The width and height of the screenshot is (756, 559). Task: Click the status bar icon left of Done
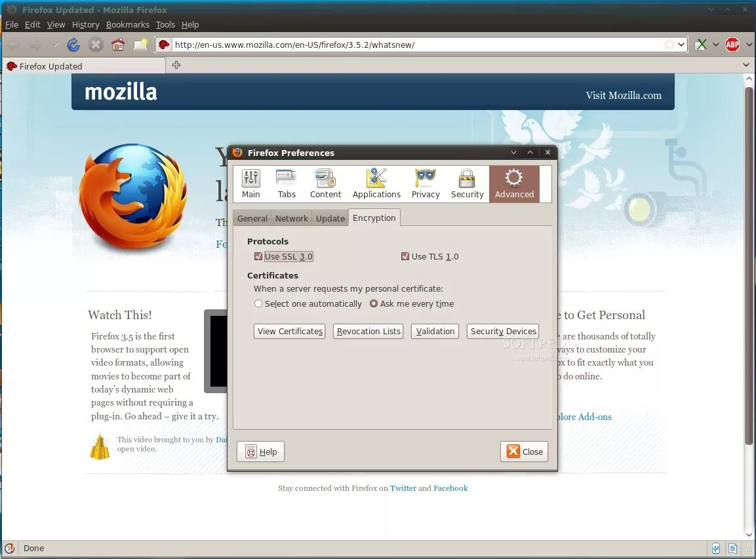point(10,548)
